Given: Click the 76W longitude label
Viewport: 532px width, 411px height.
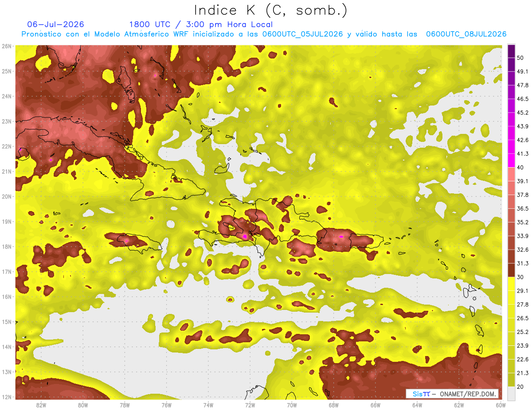Looking at the screenshot, I should point(166,405).
